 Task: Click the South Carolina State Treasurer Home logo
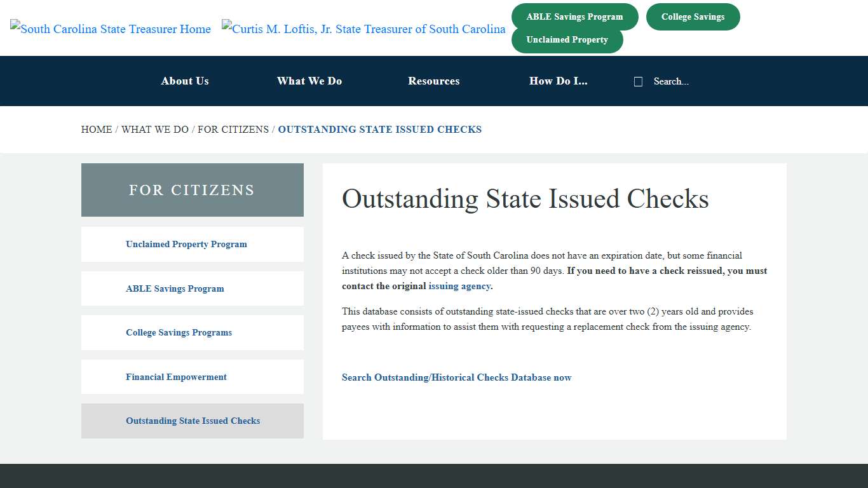tap(111, 29)
